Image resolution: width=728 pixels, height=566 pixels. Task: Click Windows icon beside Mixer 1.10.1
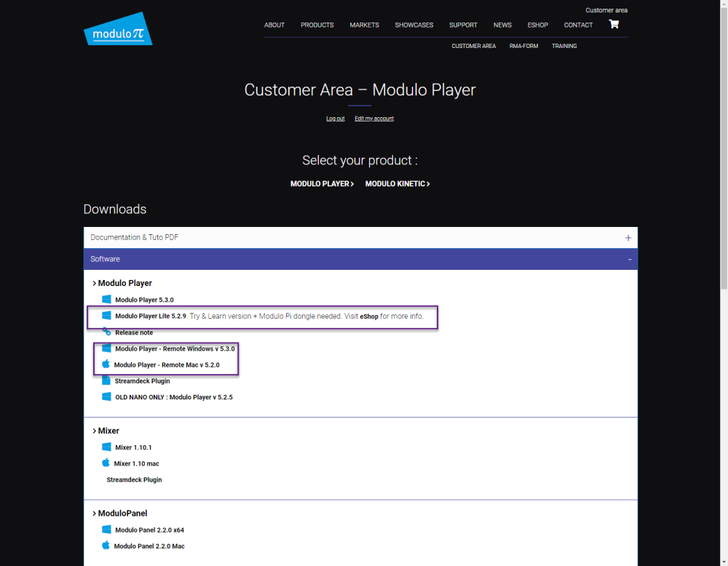coord(106,447)
